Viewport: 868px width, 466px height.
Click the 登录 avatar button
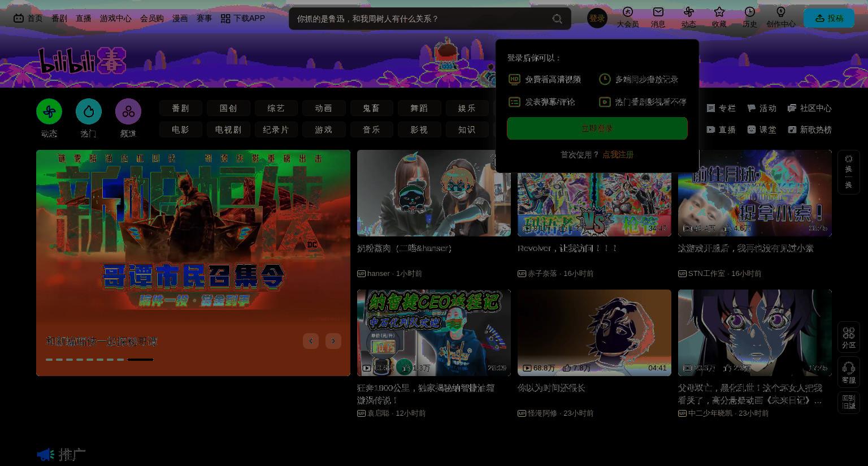click(597, 18)
